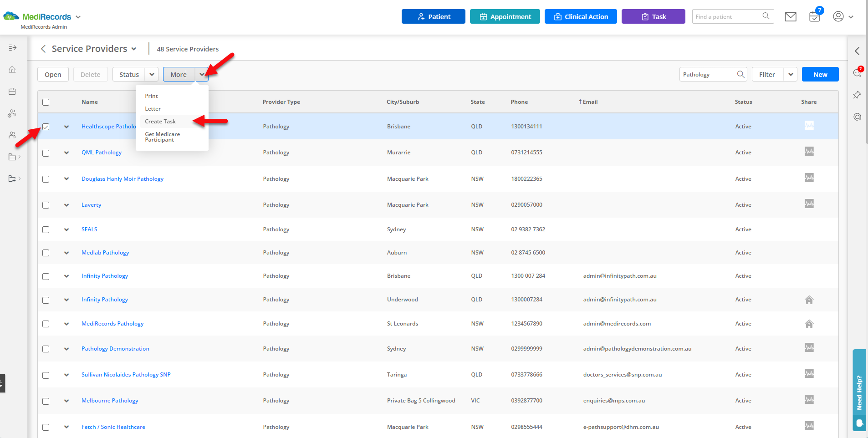Expand the Pathology Demonstration row chevron

[x=66, y=349]
